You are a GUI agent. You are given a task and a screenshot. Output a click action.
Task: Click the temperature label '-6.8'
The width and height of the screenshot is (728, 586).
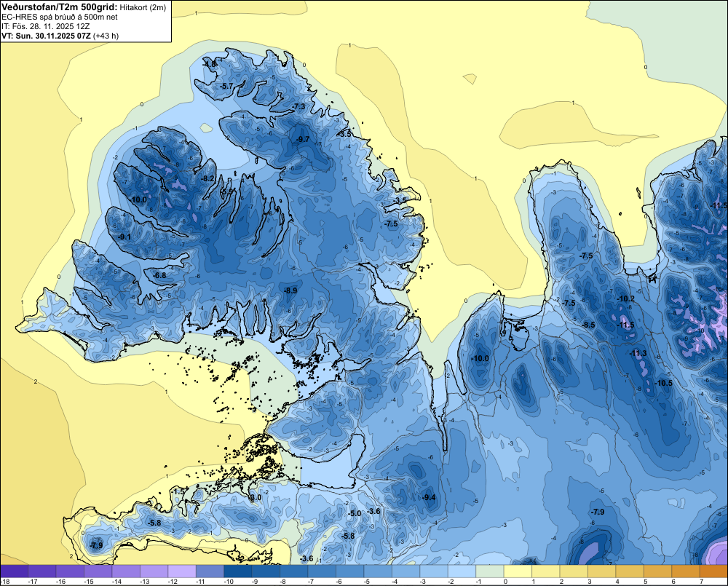(x=159, y=275)
